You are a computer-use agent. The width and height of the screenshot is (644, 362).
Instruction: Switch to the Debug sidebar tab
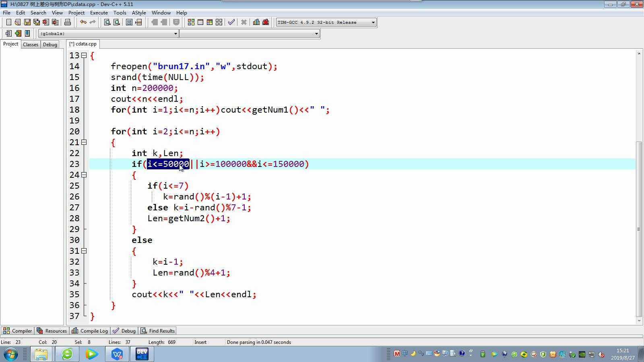click(x=50, y=45)
